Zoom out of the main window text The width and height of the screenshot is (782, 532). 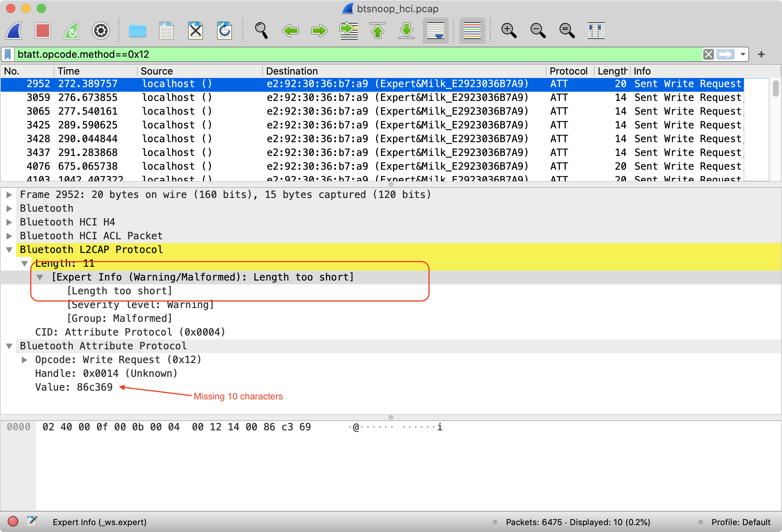point(538,31)
